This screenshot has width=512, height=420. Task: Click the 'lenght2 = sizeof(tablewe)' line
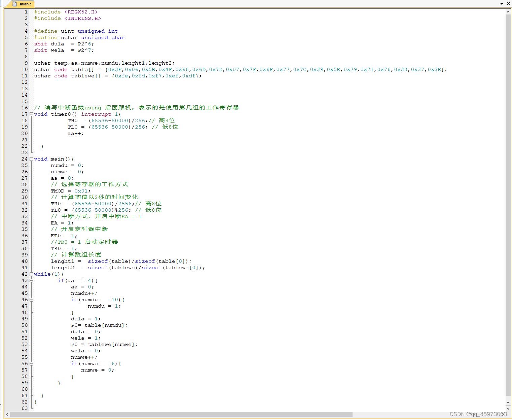click(x=128, y=268)
